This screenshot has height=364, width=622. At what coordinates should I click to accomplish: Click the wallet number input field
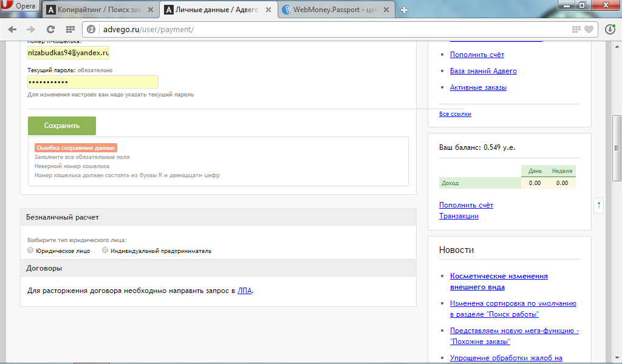point(68,53)
